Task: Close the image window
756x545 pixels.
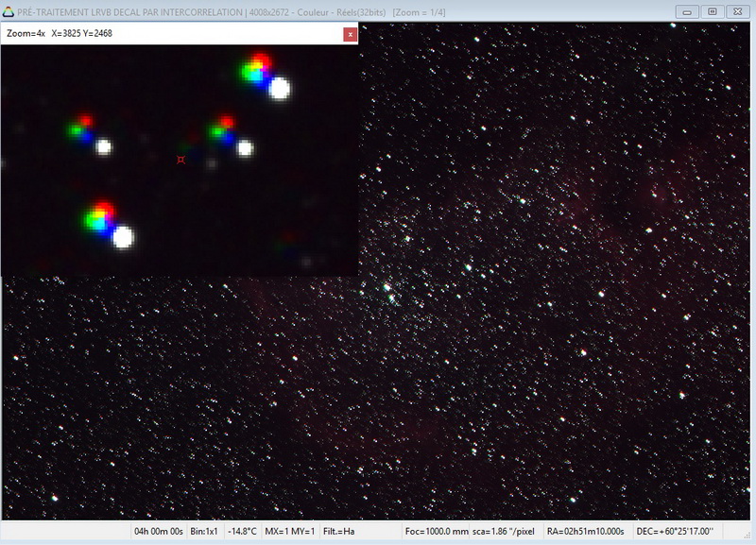Action: click(738, 11)
